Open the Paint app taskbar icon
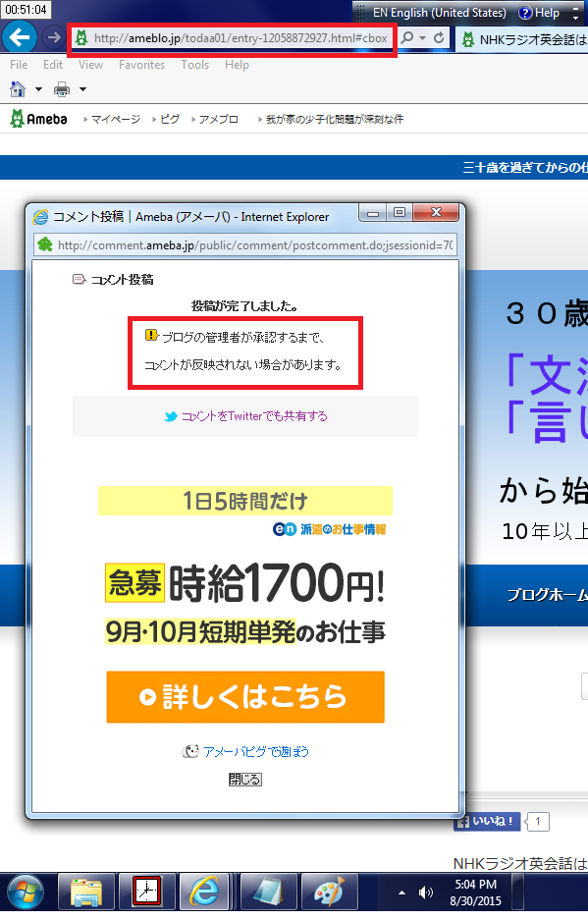The image size is (588, 920). pos(329,892)
